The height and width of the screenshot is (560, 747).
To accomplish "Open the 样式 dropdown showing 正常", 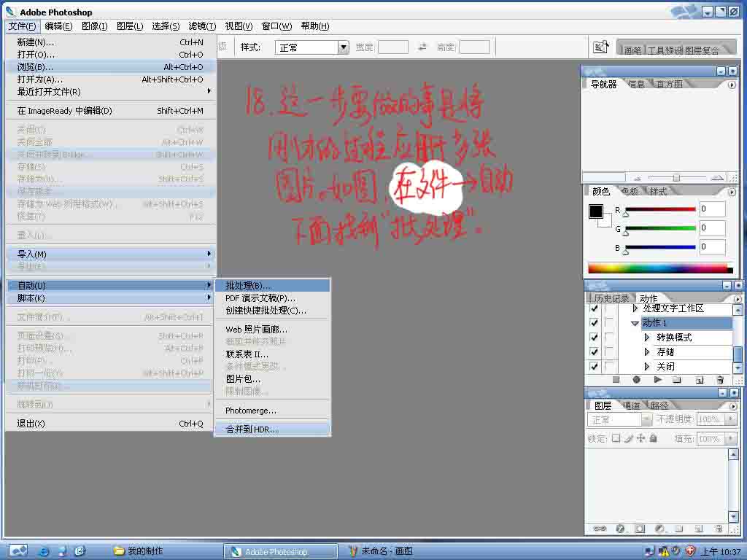I will pyautogui.click(x=343, y=47).
